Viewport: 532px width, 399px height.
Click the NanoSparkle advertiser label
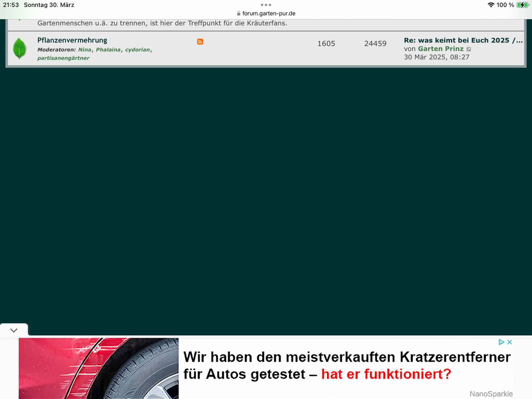pyautogui.click(x=491, y=394)
